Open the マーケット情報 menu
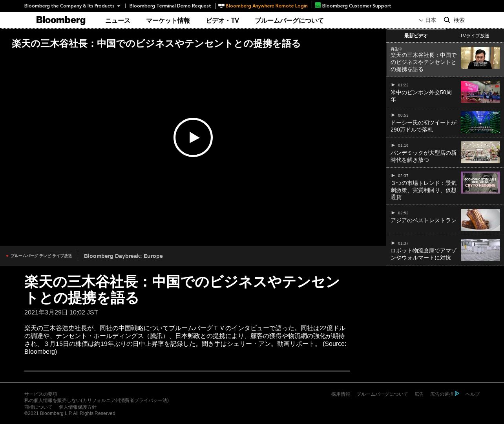 [x=168, y=21]
